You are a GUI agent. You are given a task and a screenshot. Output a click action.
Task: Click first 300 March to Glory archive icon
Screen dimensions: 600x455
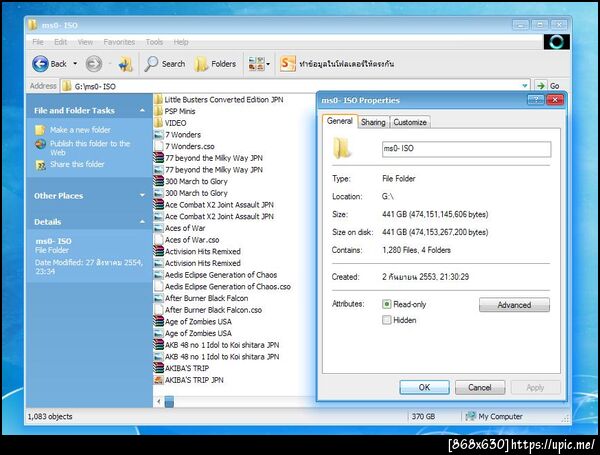(x=158, y=181)
